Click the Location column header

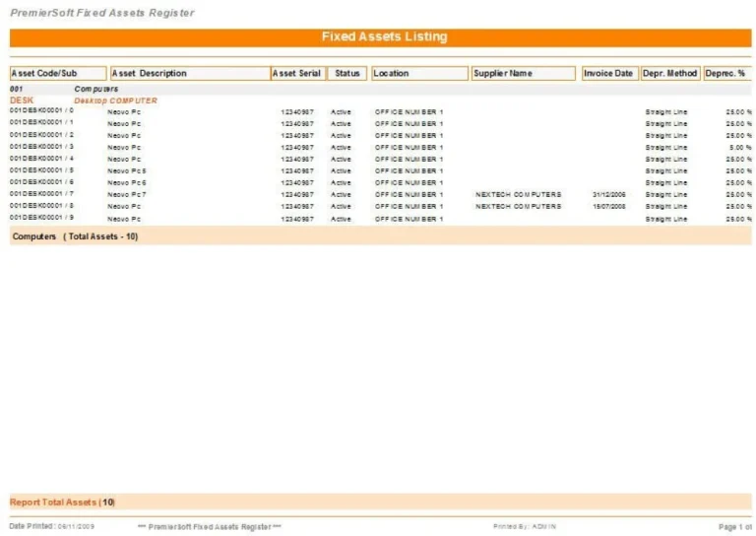tap(419, 73)
